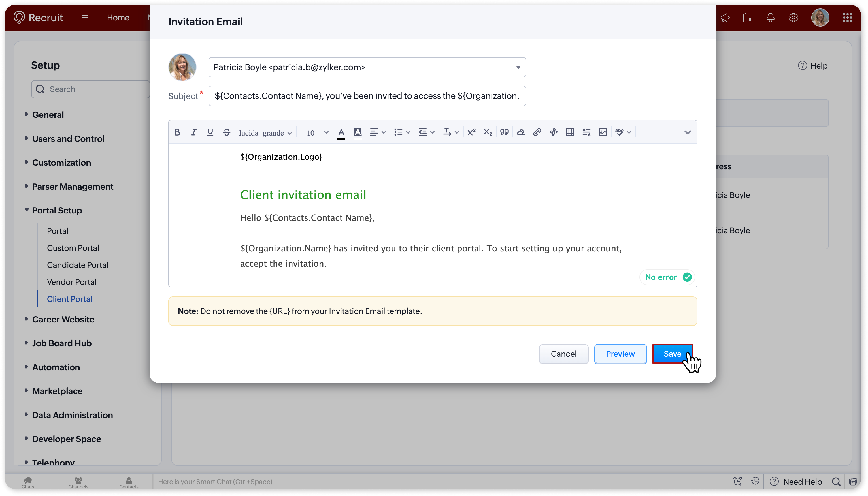Apply superscript formatting
868x496 pixels.
point(471,132)
